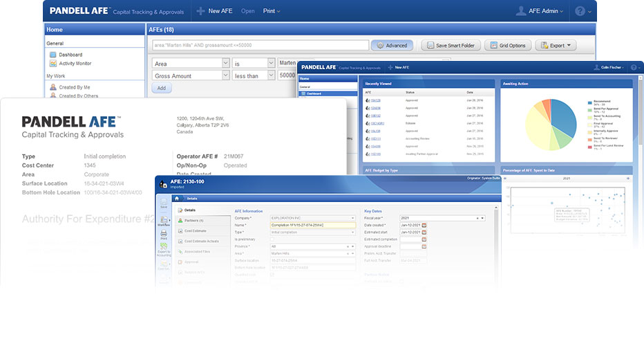The width and height of the screenshot is (644, 337).
Task: Open the Print menu in top bar
Action: 272,11
